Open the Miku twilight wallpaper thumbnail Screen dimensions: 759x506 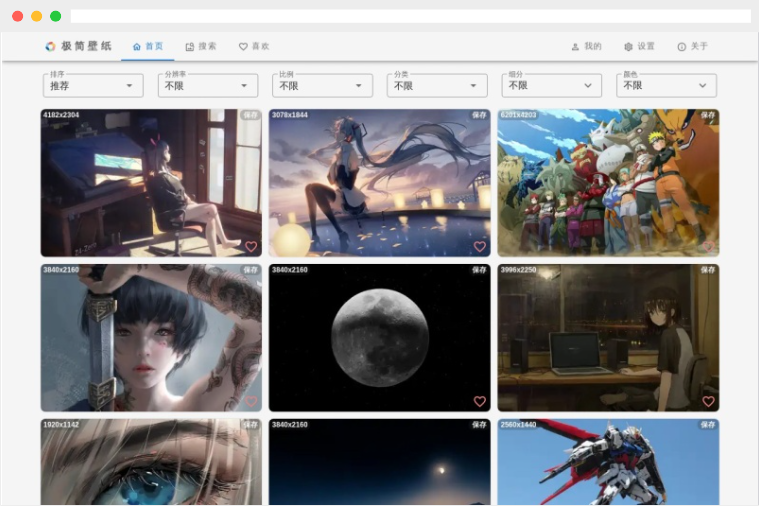380,183
